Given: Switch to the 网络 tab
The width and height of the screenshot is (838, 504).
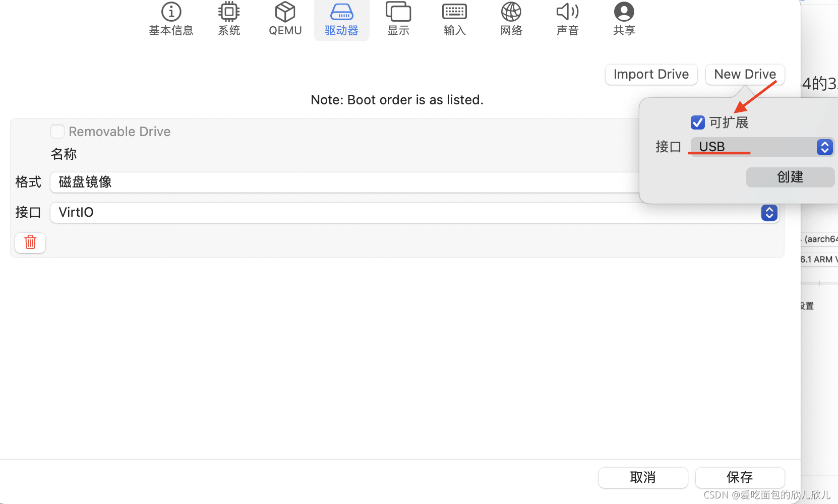Looking at the screenshot, I should [511, 19].
